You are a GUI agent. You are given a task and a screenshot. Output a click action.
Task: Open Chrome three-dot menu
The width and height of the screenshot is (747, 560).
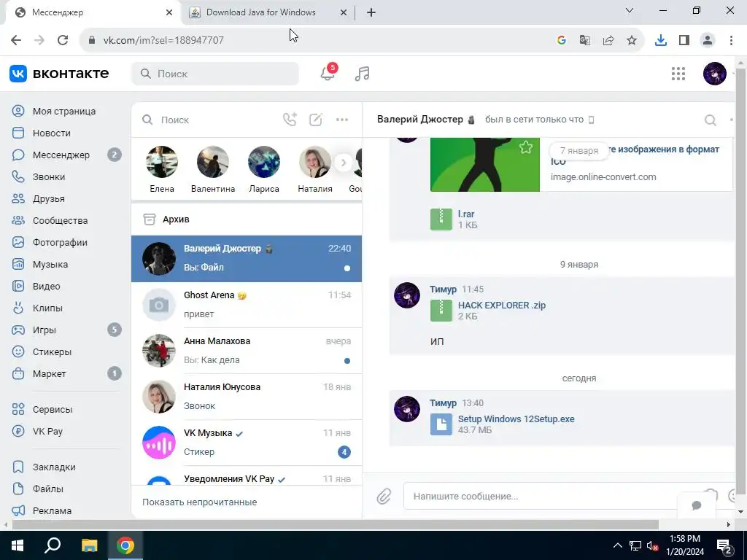coord(731,40)
